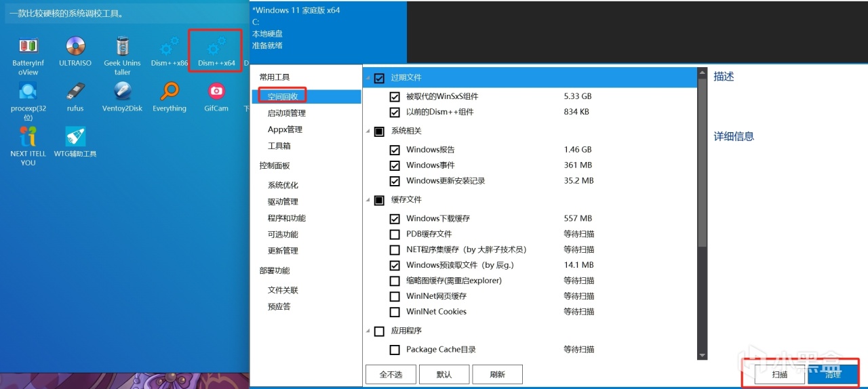
Task: Click the 清理 button
Action: [833, 374]
